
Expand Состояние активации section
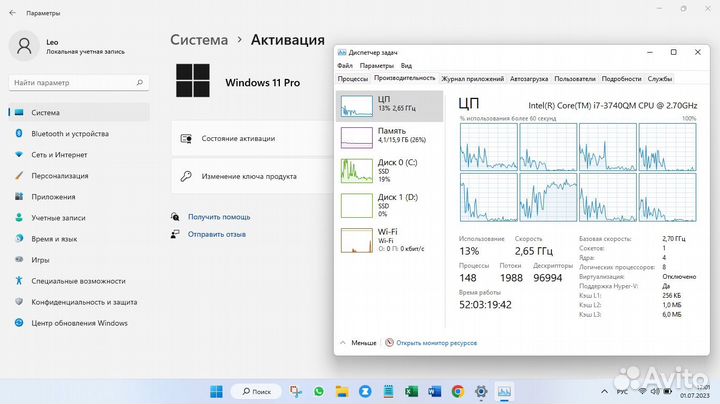(x=252, y=139)
